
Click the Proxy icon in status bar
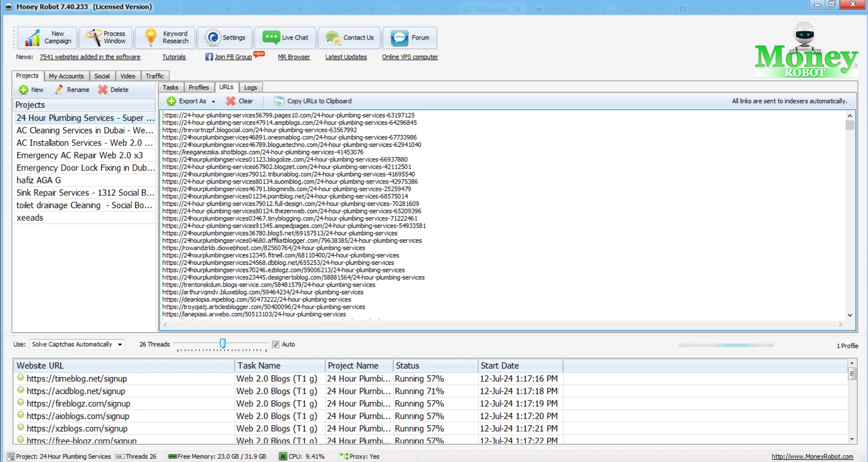click(x=344, y=457)
